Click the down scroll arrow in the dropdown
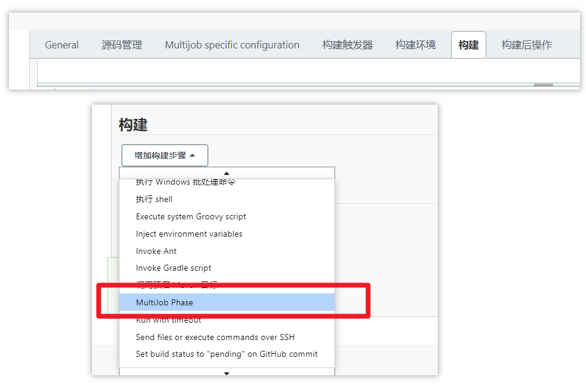 (x=226, y=372)
